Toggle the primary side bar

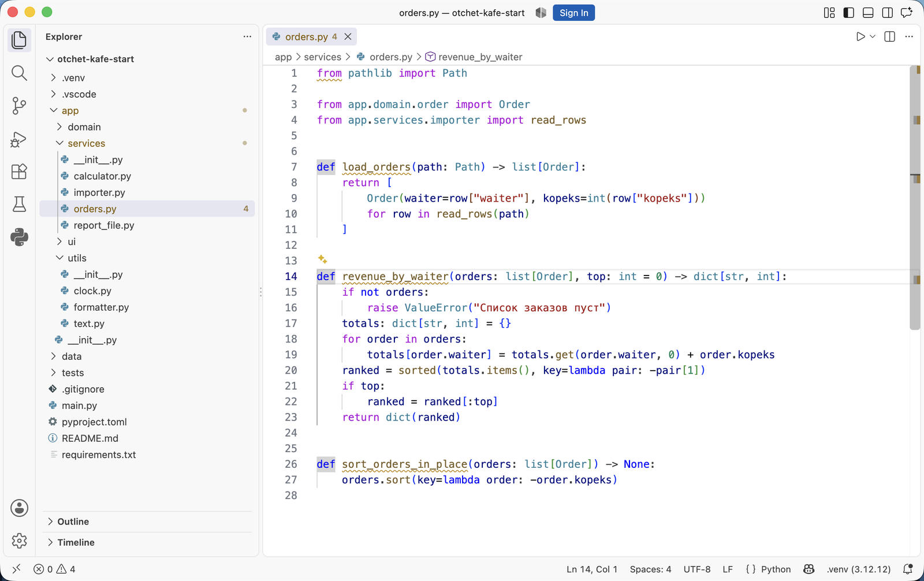(849, 13)
